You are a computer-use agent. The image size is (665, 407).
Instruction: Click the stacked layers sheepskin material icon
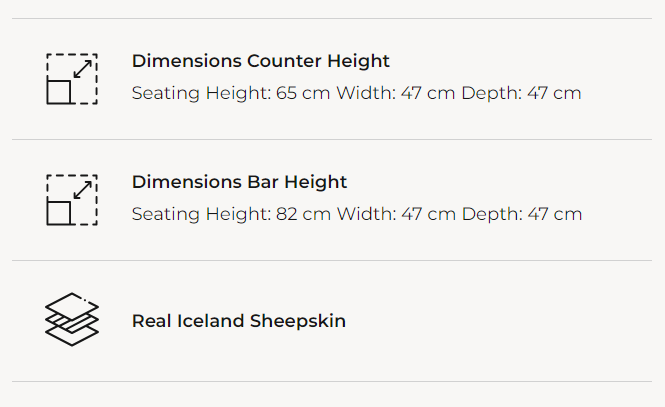coord(72,320)
